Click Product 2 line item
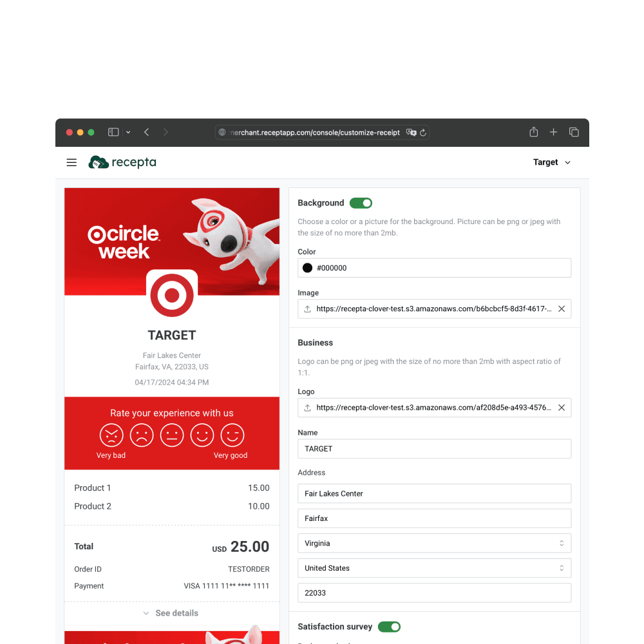The width and height of the screenshot is (644, 644). (172, 506)
